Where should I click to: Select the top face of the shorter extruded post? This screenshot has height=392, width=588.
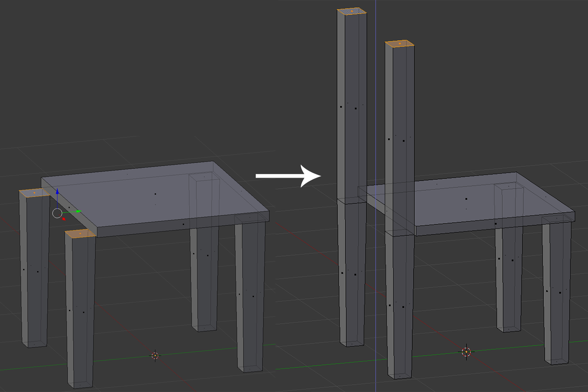point(400,43)
